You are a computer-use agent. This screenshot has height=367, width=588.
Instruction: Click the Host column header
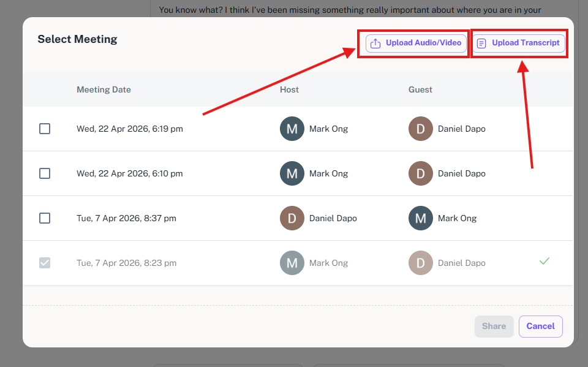[289, 89]
